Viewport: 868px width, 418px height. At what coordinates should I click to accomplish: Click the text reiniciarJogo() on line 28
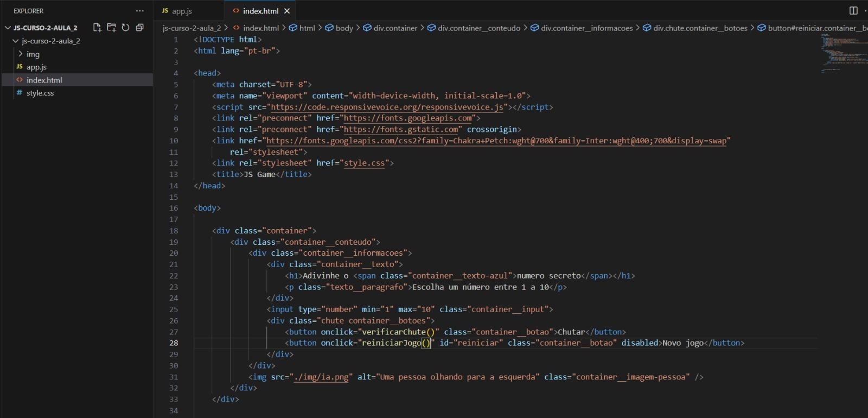(396, 343)
